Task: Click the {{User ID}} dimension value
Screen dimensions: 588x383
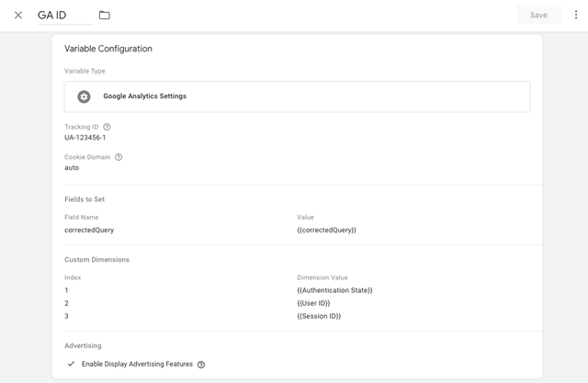Action: coord(313,303)
